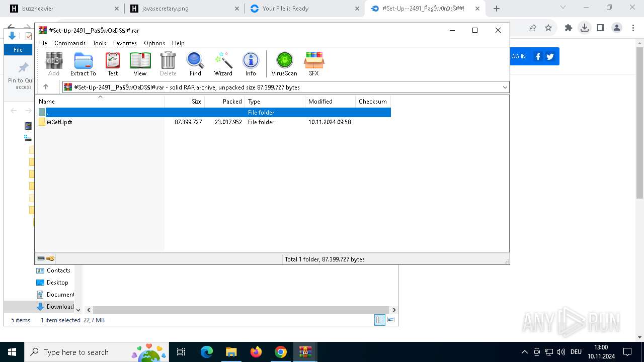Show hidden system tray icons

click(524, 352)
